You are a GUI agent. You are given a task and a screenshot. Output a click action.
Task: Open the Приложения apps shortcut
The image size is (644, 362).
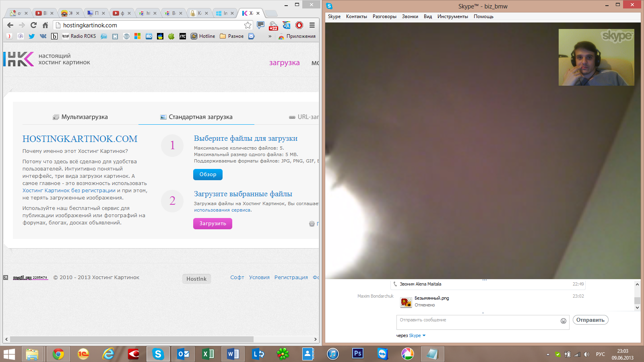(297, 36)
